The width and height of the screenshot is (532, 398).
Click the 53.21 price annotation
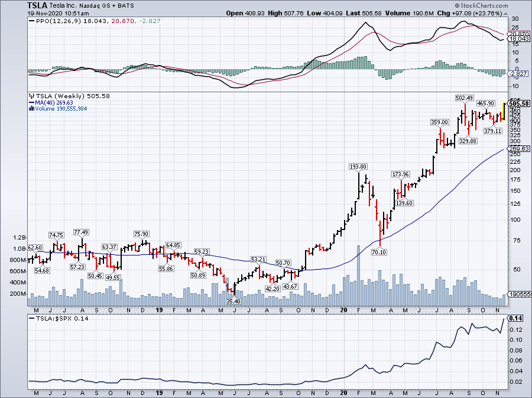click(258, 260)
